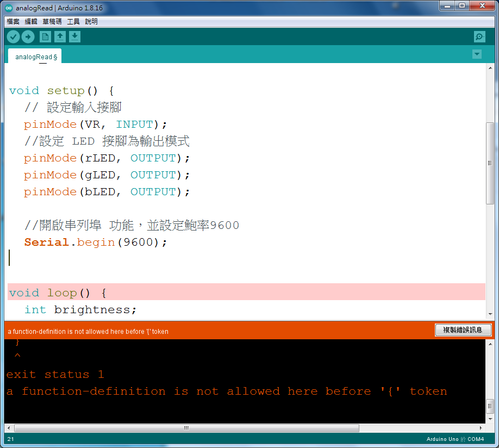
Task: Click the 'void setup() {' line
Action: (x=61, y=91)
